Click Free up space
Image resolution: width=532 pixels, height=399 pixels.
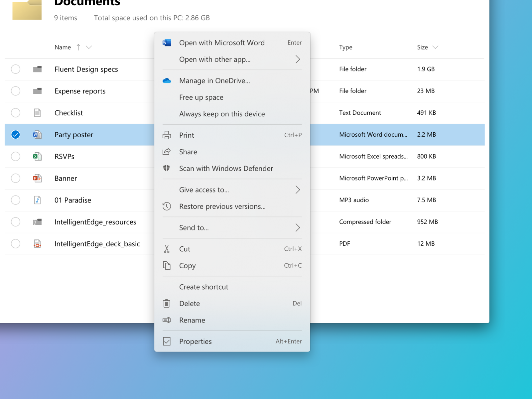[201, 97]
